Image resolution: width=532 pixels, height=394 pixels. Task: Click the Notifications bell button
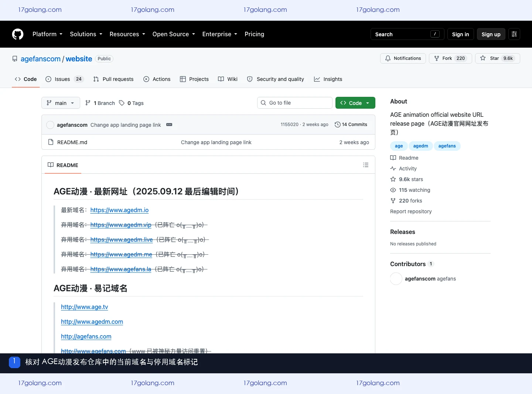403,58
